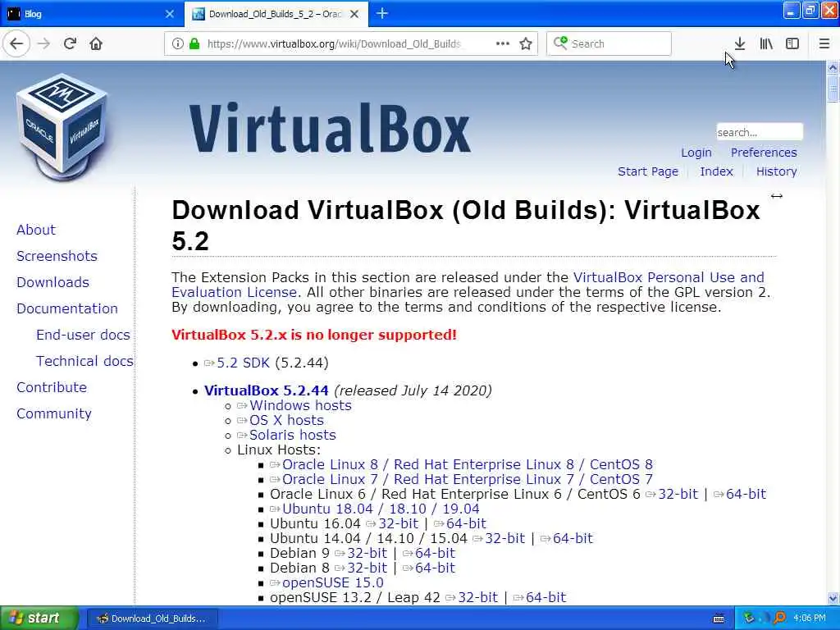
Task: Open the Firefox home page icon
Action: 96,43
